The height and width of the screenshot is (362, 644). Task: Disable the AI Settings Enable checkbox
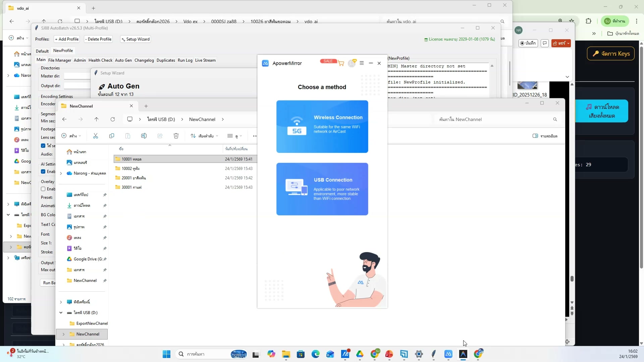[43, 172]
